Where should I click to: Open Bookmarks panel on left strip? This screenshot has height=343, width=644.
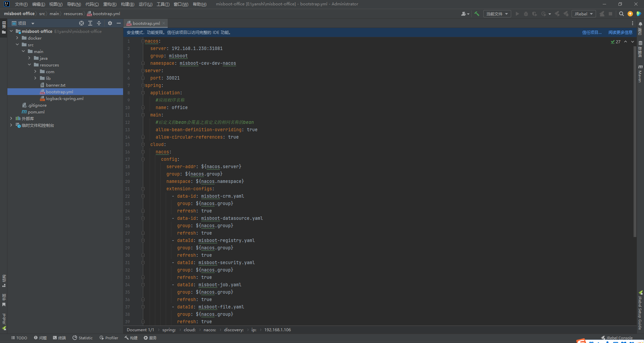pyautogui.click(x=4, y=300)
